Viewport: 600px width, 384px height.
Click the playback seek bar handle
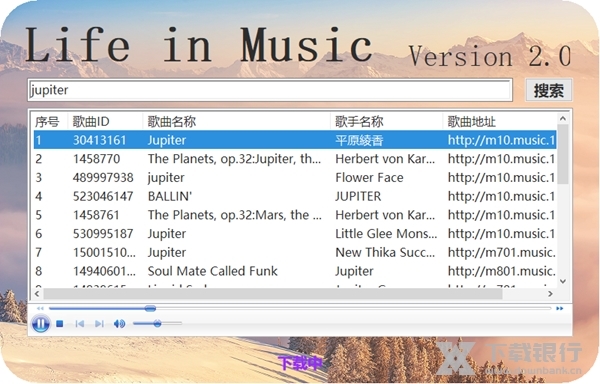click(150, 308)
